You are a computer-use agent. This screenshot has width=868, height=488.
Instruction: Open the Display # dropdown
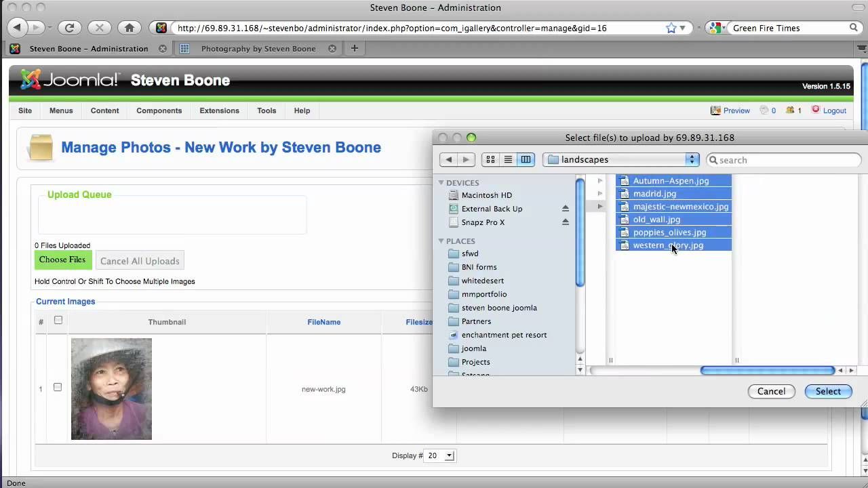(x=440, y=455)
